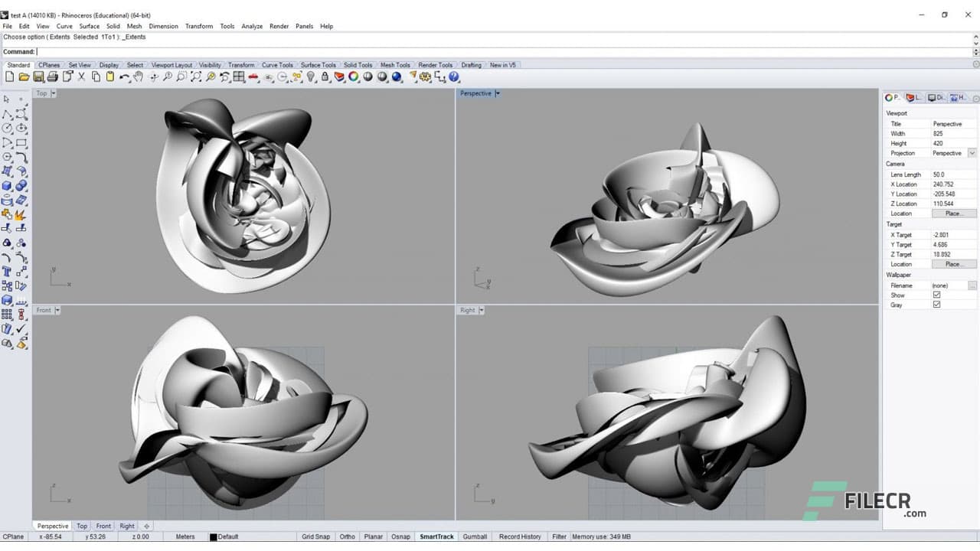Screen dimensions: 980x551
Task: Select the Text object tool
Action: [x=7, y=272]
